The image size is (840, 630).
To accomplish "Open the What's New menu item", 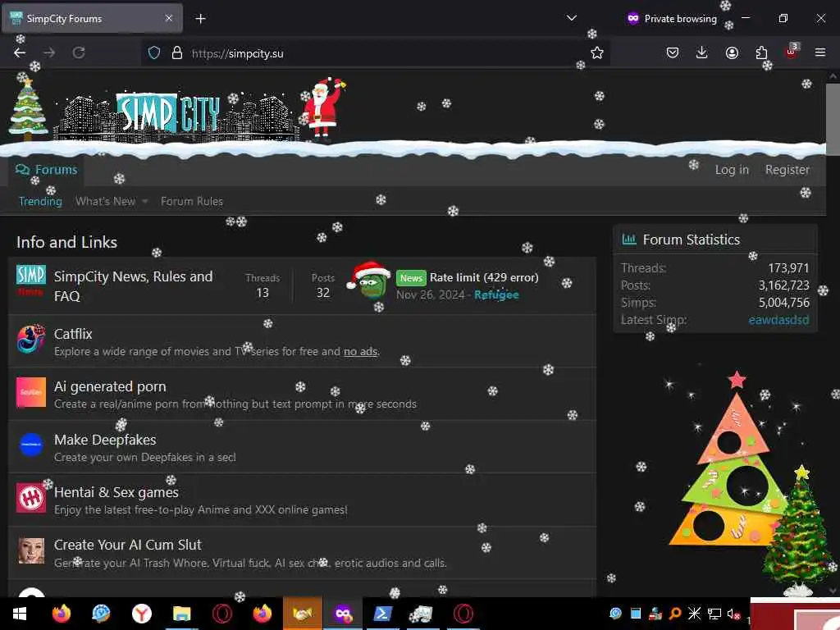I will [106, 202].
